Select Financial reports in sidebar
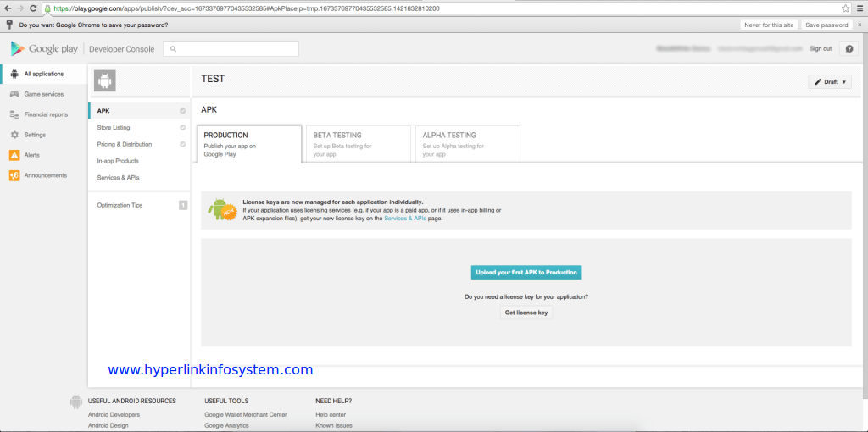Screen dimensions: 868x432 click(x=44, y=114)
